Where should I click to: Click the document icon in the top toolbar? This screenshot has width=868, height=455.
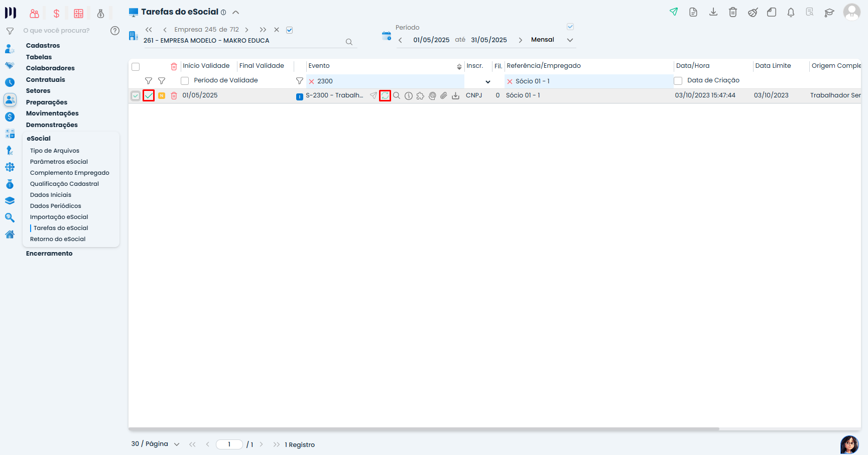pyautogui.click(x=693, y=12)
